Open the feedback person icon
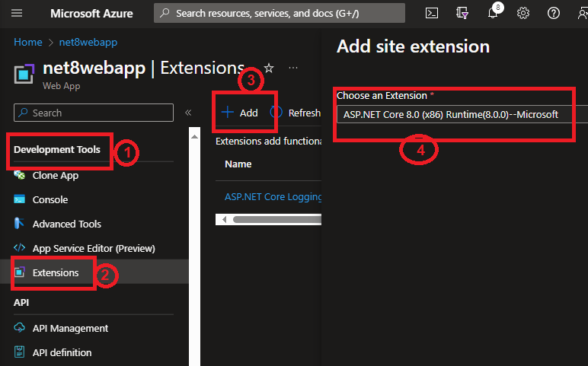Viewport: 588px width, 366px height. pos(583,14)
